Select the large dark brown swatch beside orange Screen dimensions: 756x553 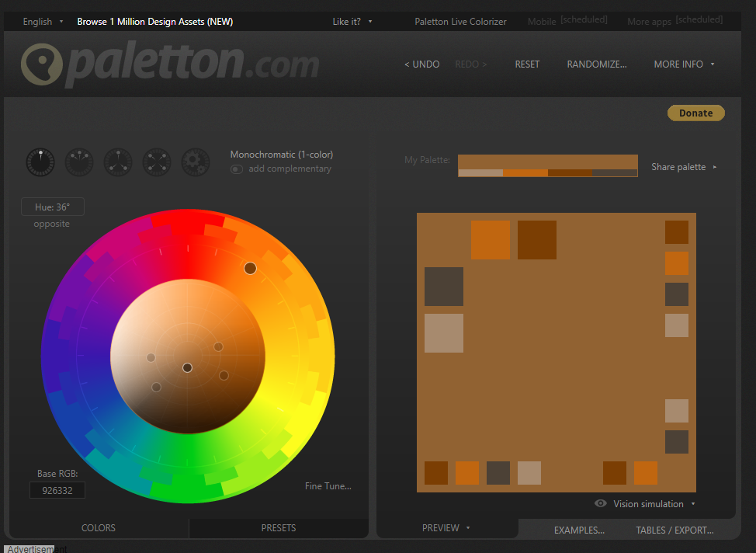537,240
